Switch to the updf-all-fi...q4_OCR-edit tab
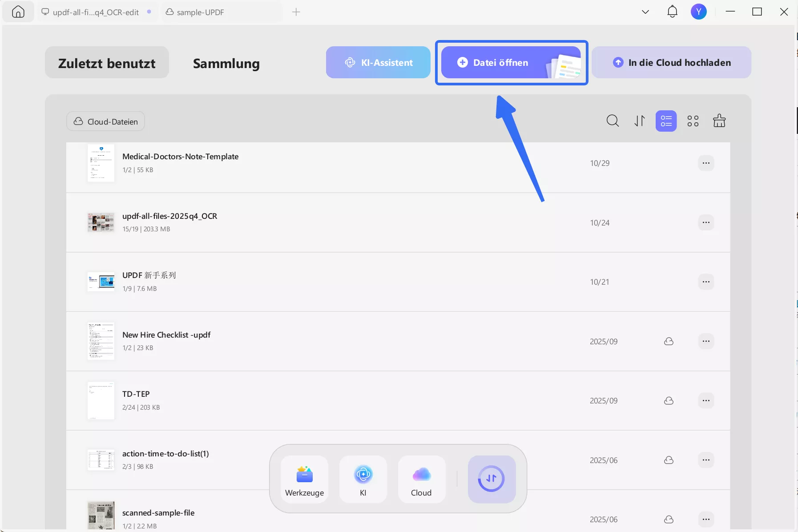Viewport: 798px width, 532px height. point(96,12)
